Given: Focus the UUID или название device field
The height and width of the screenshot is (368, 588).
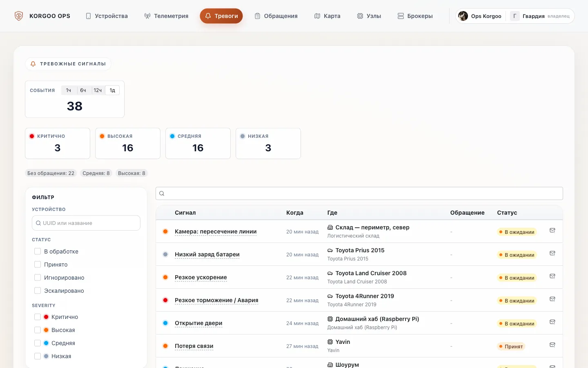Looking at the screenshot, I should click(x=86, y=223).
